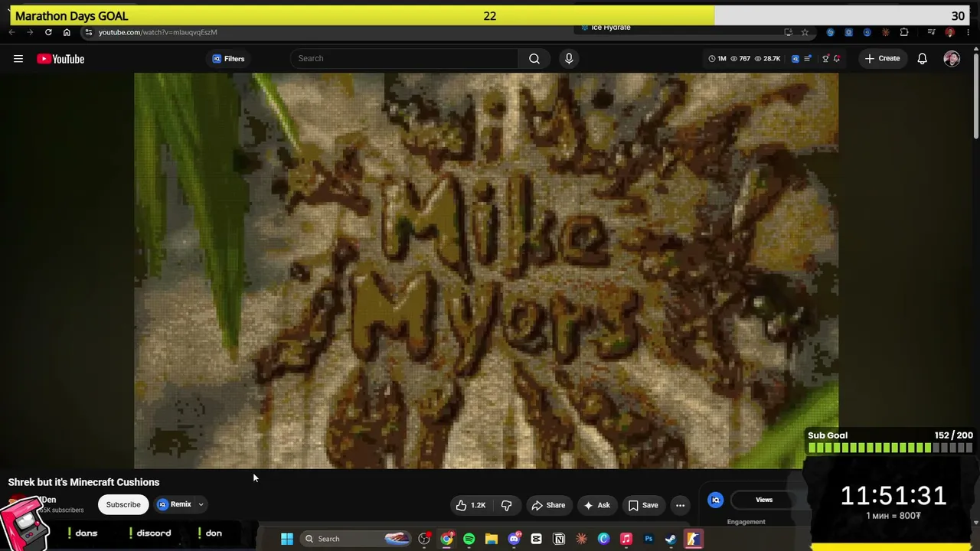The height and width of the screenshot is (551, 980).
Task: Open more actions ellipsis under video
Action: click(x=680, y=505)
